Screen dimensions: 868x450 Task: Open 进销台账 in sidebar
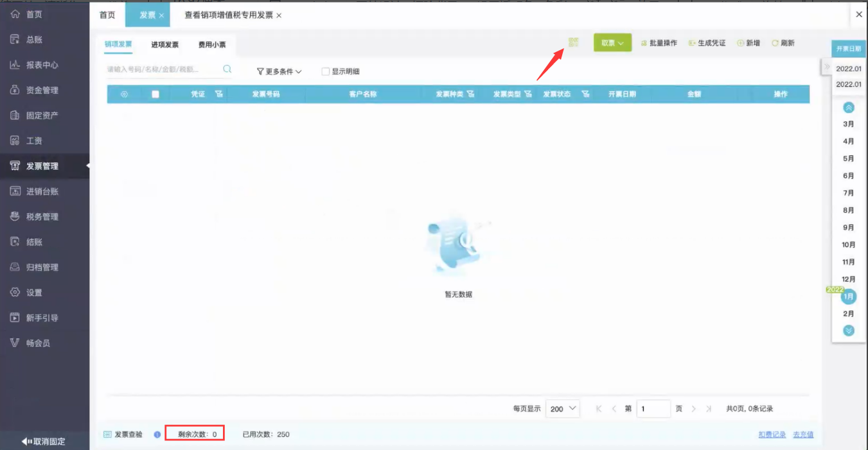[44, 191]
